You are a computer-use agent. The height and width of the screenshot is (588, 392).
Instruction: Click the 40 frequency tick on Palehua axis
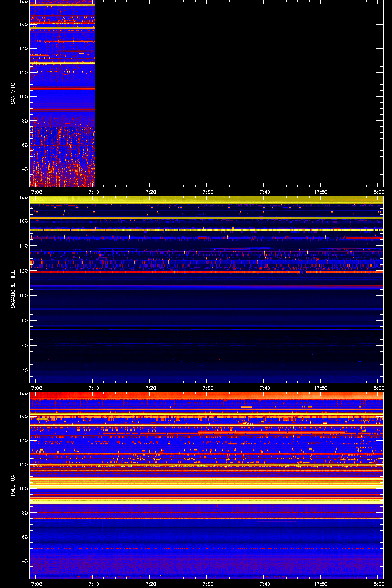[x=24, y=561]
